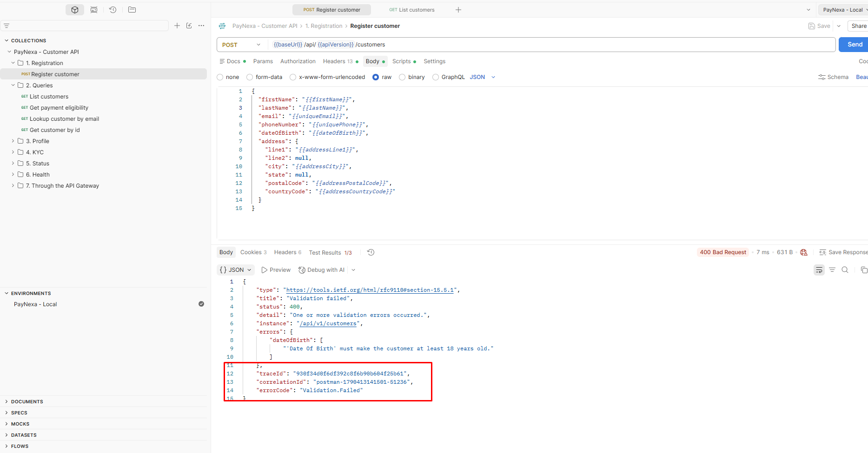Open the Save dropdown arrow
The width and height of the screenshot is (868, 453).
tap(839, 26)
